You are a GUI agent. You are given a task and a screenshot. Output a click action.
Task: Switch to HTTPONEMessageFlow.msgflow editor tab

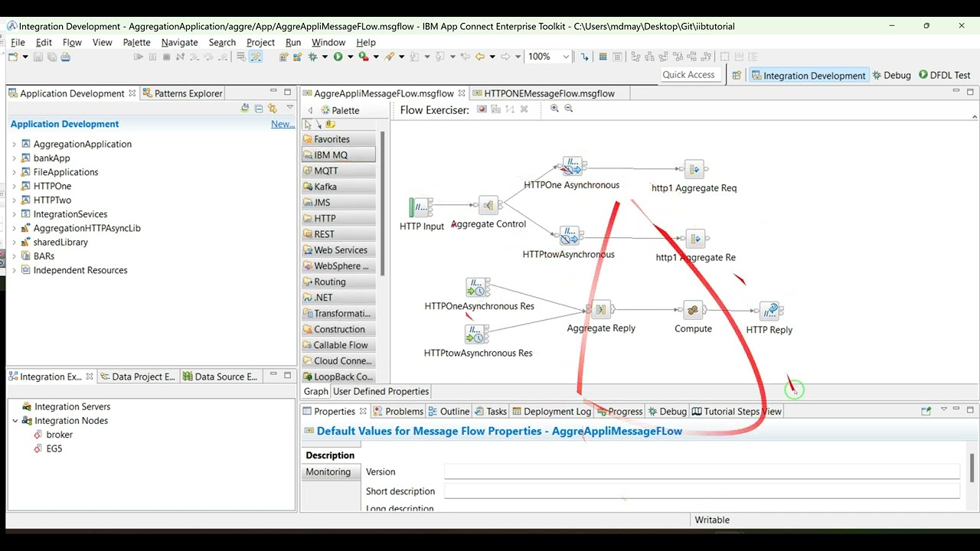pyautogui.click(x=549, y=93)
